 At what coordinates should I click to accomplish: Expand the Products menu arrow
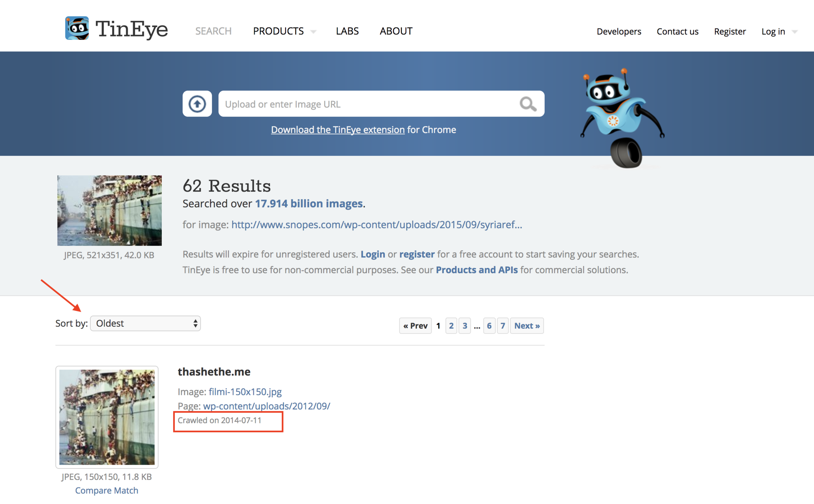click(313, 32)
